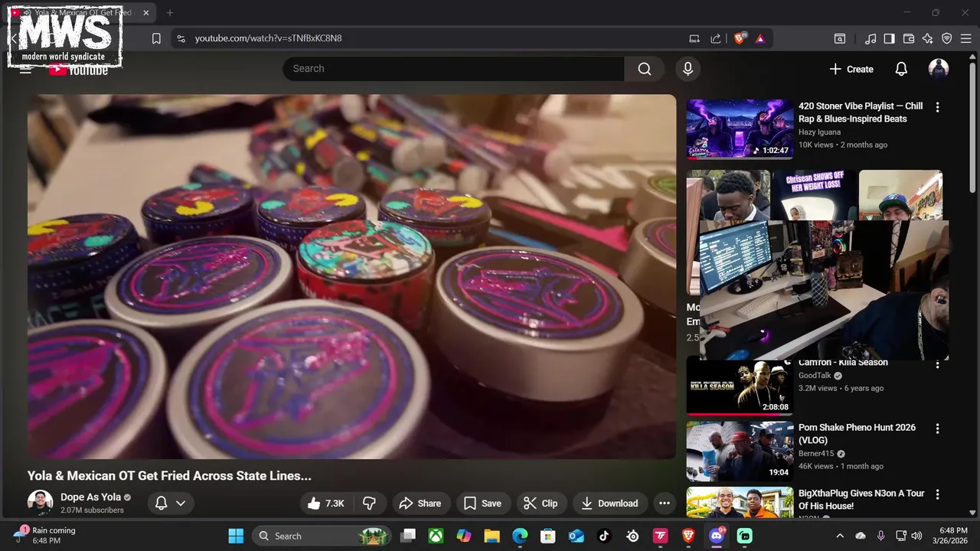Open the Brave Wallet icon
The height and width of the screenshot is (551, 980).
909,38
